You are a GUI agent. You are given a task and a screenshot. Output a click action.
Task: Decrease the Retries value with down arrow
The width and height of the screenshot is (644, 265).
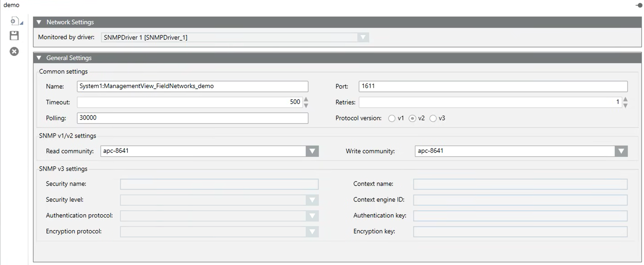626,105
